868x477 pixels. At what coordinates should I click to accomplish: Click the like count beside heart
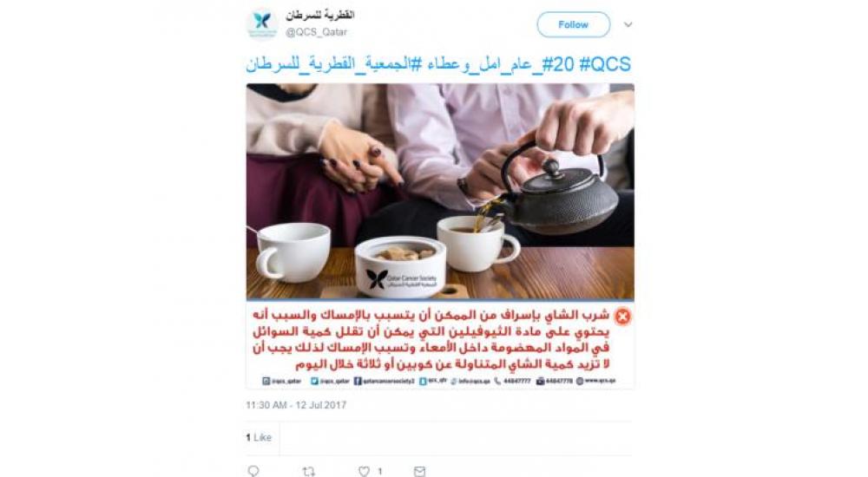[x=380, y=472]
